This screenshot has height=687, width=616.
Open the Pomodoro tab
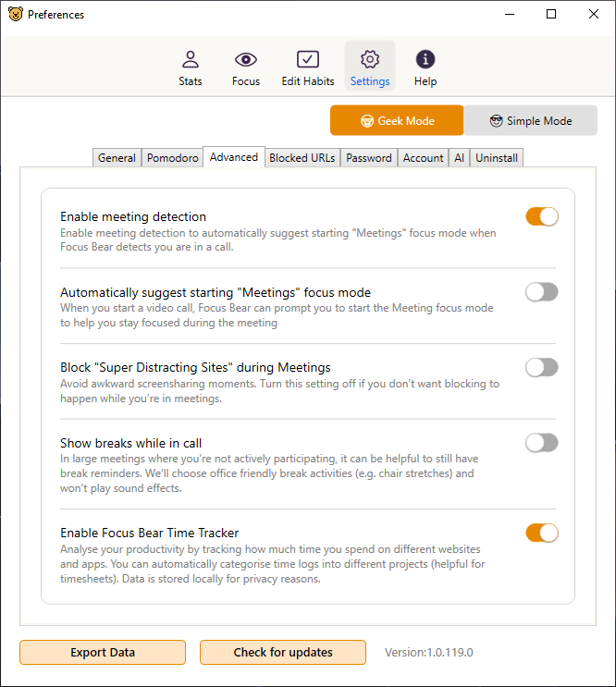click(x=173, y=158)
